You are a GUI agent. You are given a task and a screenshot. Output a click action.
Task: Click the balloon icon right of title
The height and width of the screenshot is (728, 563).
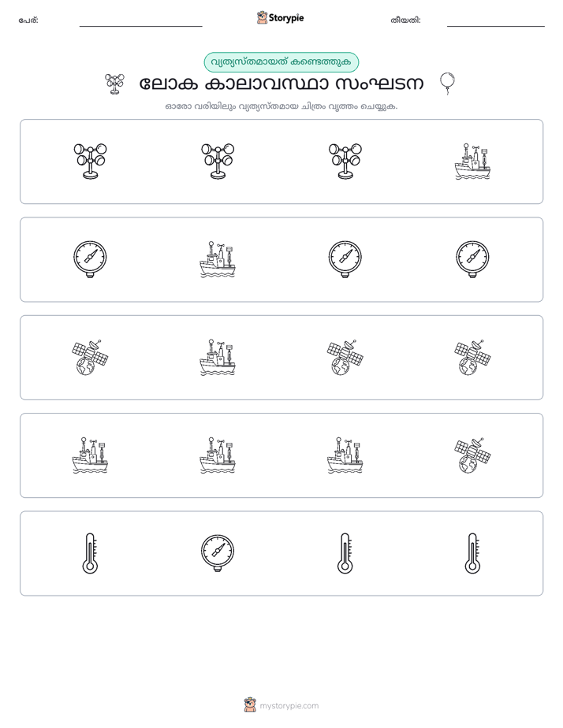pos(447,84)
